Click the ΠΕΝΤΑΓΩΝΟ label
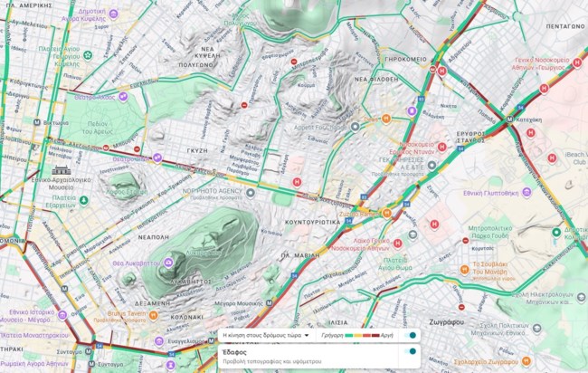 pos(565,26)
